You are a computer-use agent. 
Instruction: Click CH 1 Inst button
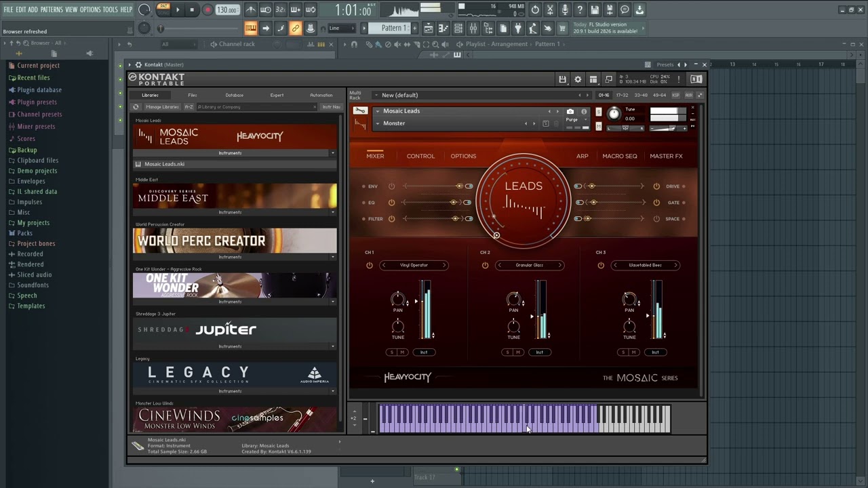click(x=424, y=352)
